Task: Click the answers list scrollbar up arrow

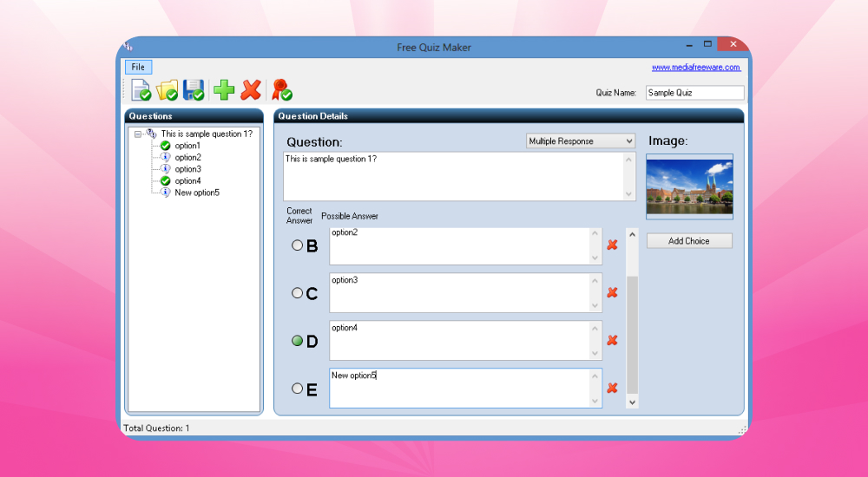Action: tap(632, 235)
